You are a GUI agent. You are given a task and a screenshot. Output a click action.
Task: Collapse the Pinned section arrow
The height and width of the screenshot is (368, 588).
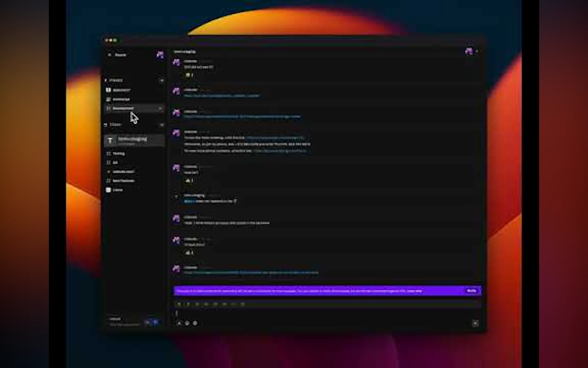(106, 80)
